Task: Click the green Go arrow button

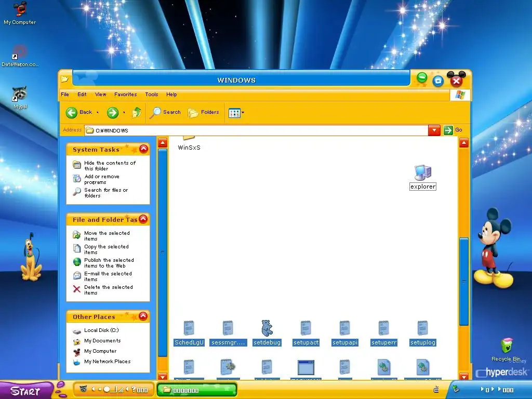Action: (448, 130)
